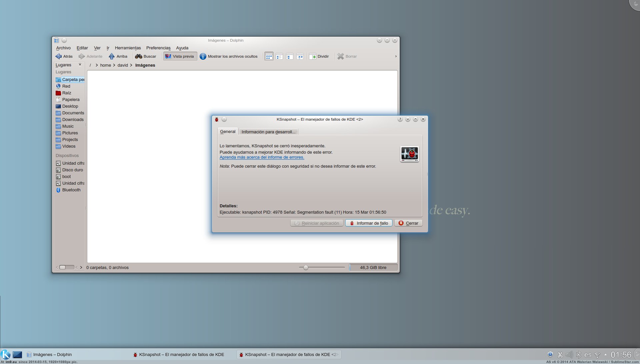Expand the Dolphin toolbar overflow chevron

[396, 56]
